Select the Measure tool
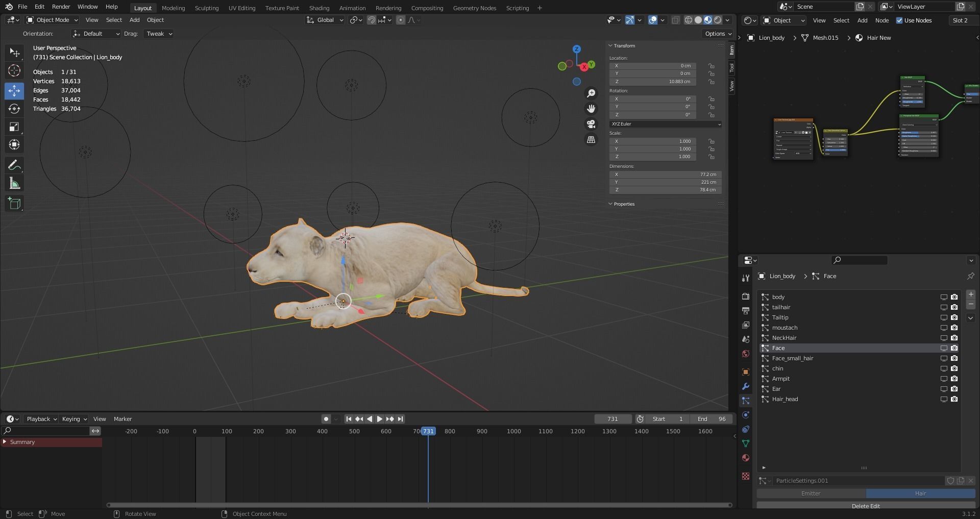This screenshot has width=980, height=519. point(14,183)
